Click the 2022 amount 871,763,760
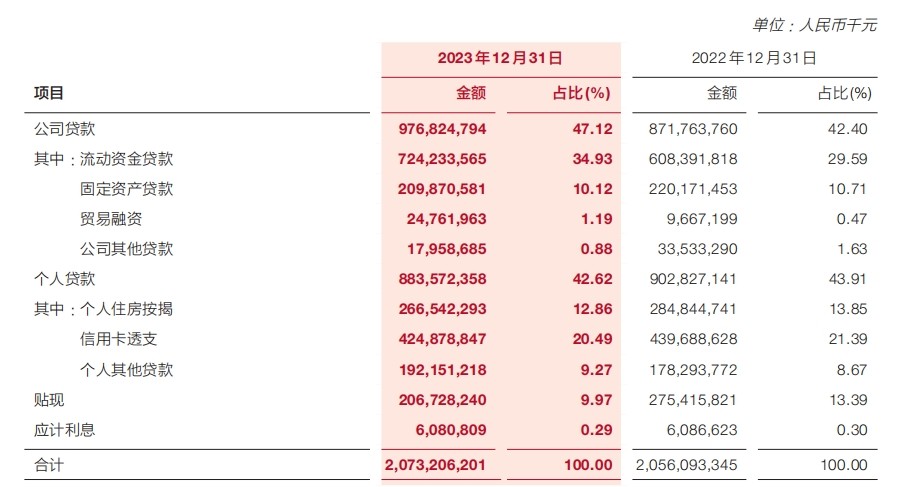 (693, 129)
